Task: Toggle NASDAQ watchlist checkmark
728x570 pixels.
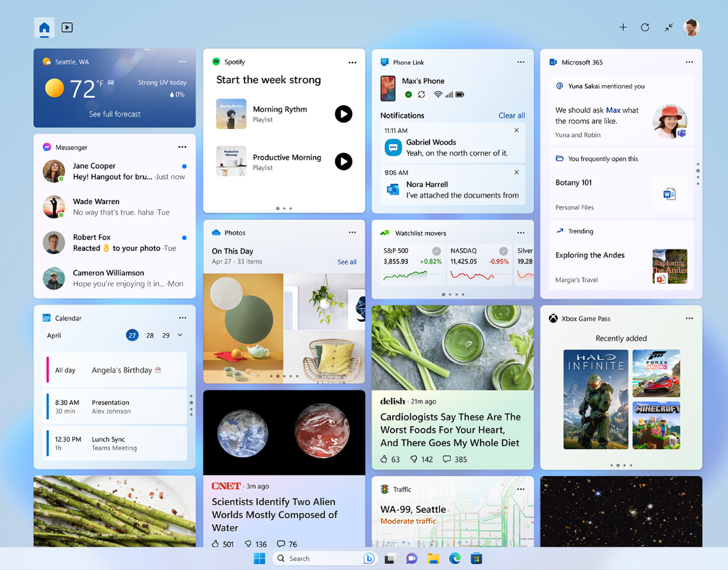Action: pyautogui.click(x=503, y=251)
